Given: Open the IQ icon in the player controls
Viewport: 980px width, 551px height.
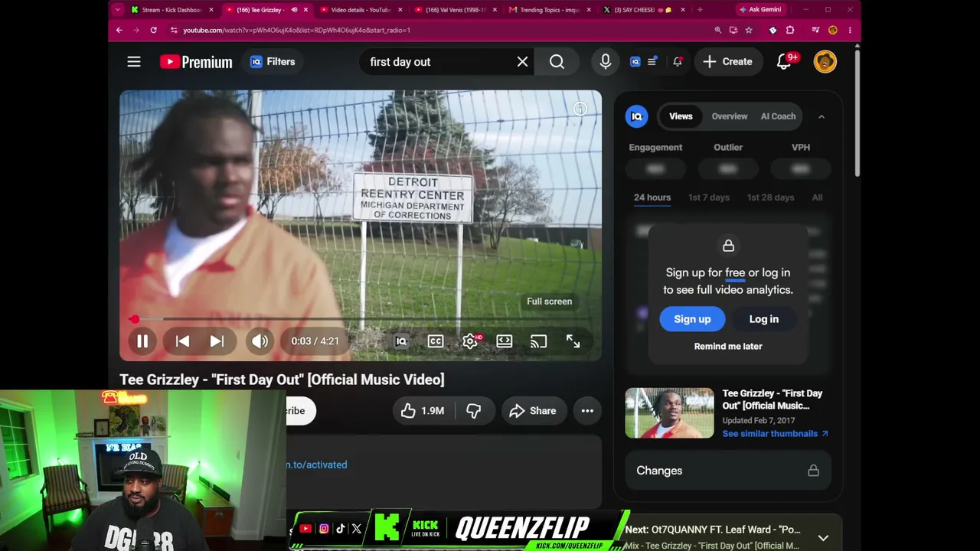Looking at the screenshot, I should click(400, 341).
